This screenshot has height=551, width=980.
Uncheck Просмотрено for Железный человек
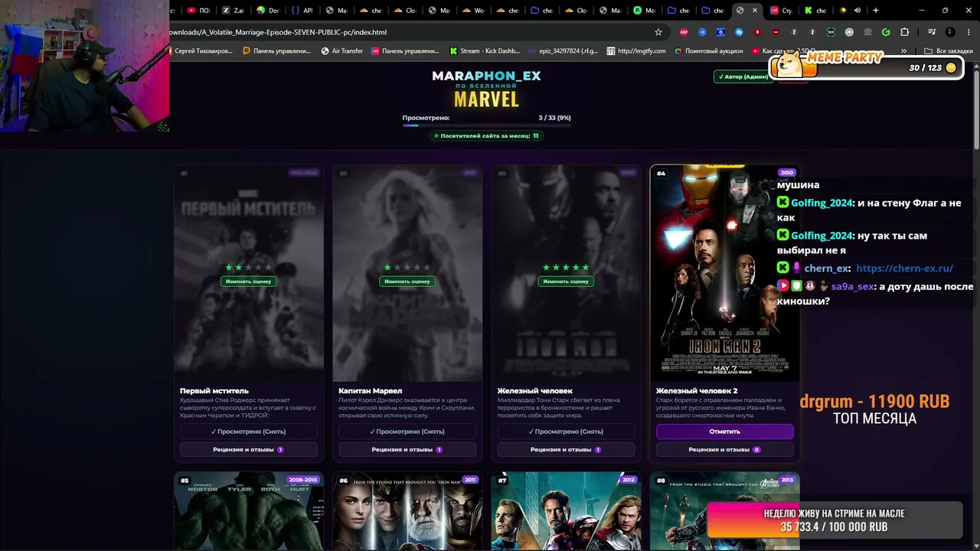pos(566,432)
